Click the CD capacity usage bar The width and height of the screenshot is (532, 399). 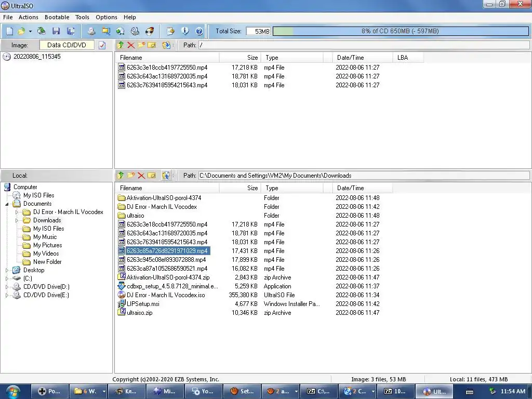tap(401, 31)
